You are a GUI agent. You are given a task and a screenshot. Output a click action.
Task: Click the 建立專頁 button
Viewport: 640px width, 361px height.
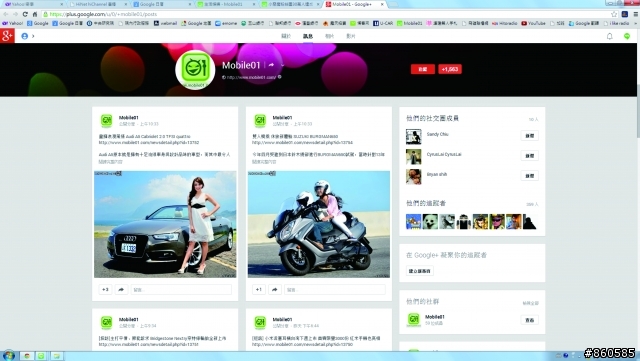(419, 271)
